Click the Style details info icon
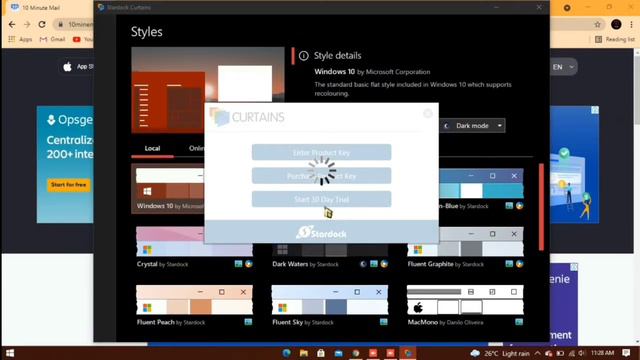The height and width of the screenshot is (360, 640). (304, 56)
